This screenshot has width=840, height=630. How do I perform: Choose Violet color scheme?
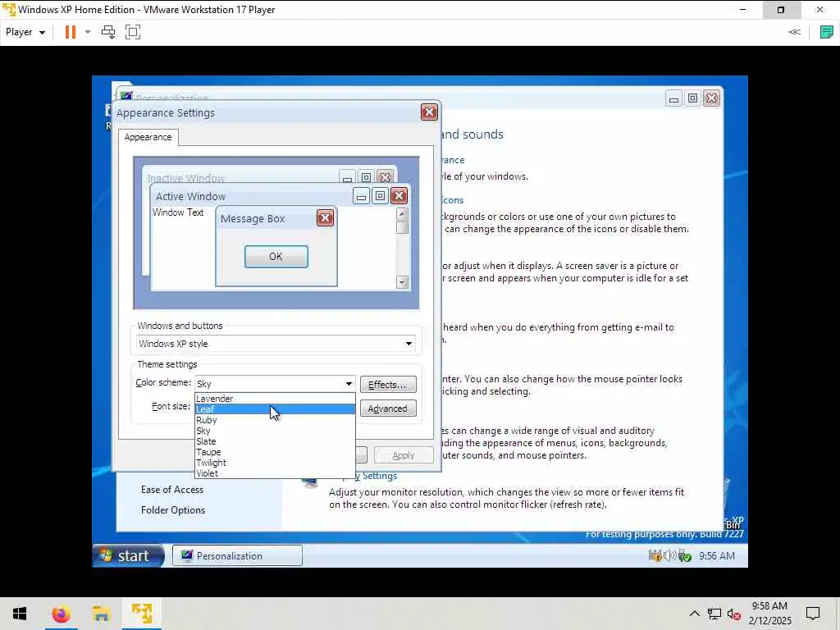click(275, 473)
